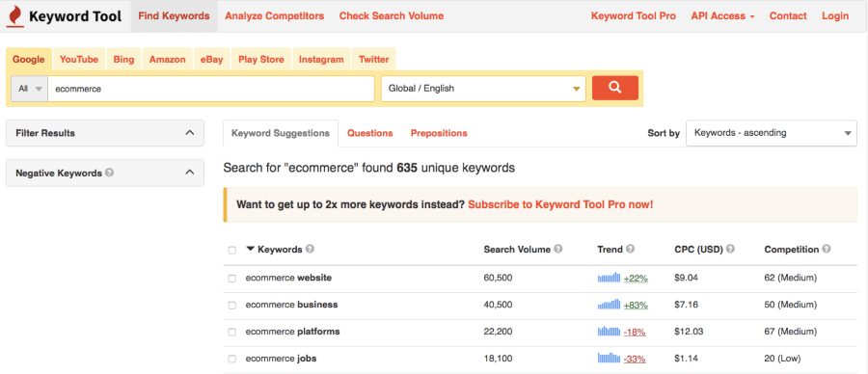The height and width of the screenshot is (374, 868).
Task: Check the ecommerce website row checkbox
Action: (231, 279)
